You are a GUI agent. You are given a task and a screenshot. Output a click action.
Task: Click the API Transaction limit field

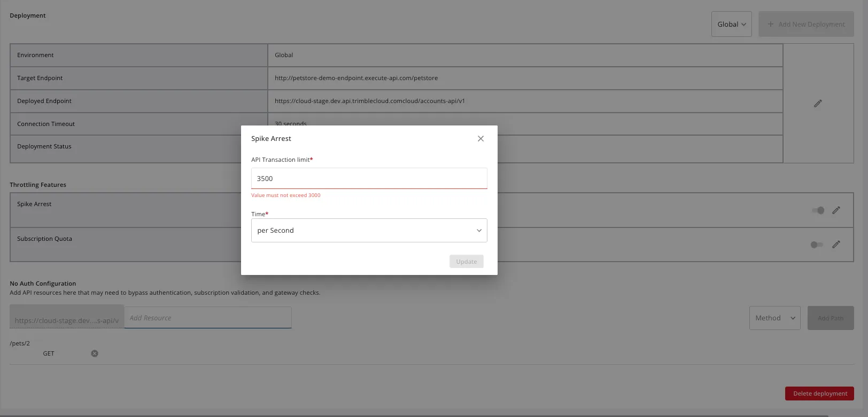(369, 178)
